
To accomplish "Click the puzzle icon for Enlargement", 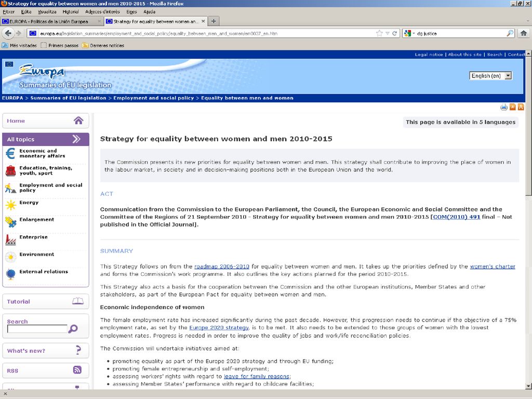I will pyautogui.click(x=10, y=222).
